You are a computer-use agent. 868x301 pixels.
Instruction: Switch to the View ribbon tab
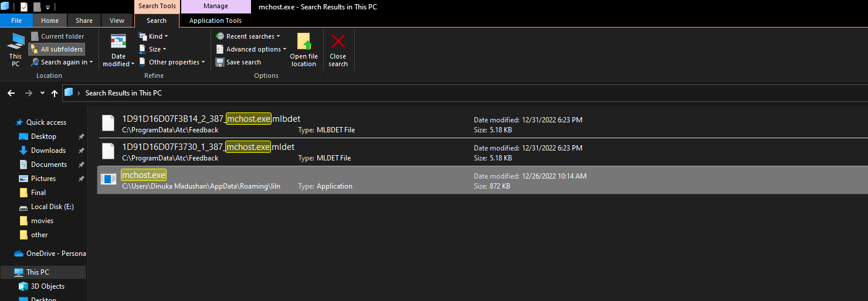point(117,20)
